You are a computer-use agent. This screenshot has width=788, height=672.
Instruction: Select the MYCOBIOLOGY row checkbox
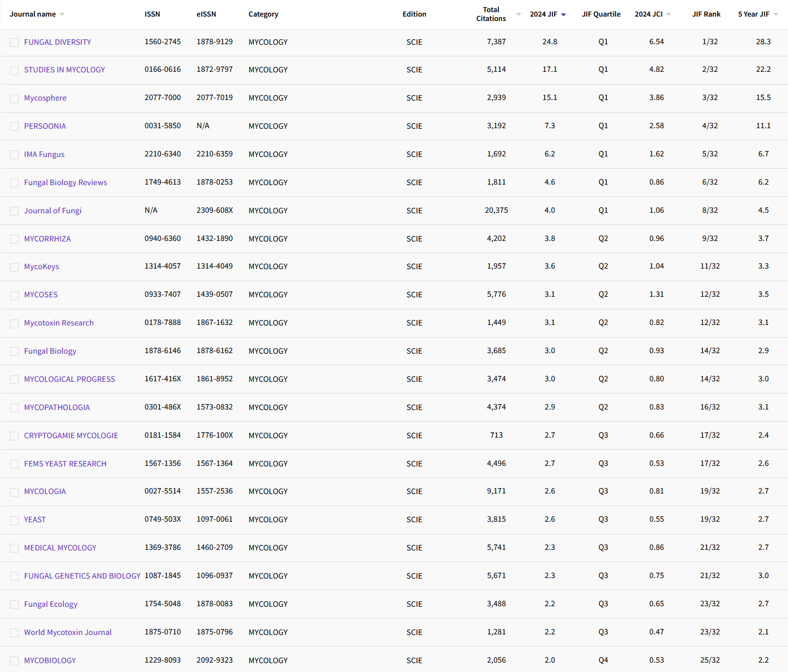click(14, 661)
